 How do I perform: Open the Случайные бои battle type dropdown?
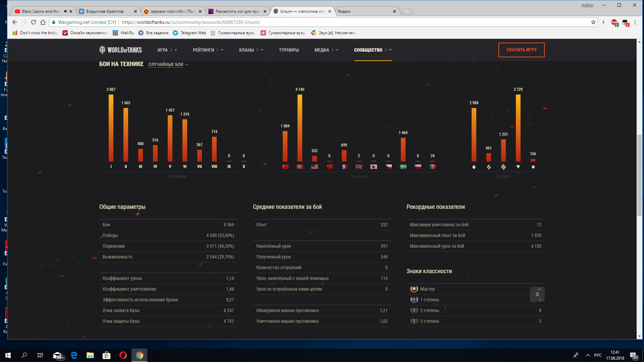[x=168, y=64]
